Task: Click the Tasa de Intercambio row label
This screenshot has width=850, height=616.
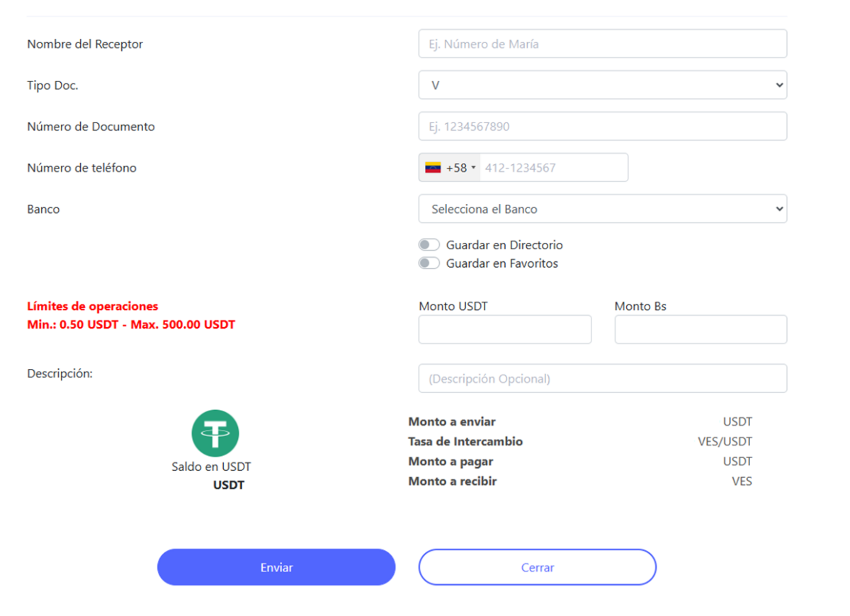Action: (465, 442)
